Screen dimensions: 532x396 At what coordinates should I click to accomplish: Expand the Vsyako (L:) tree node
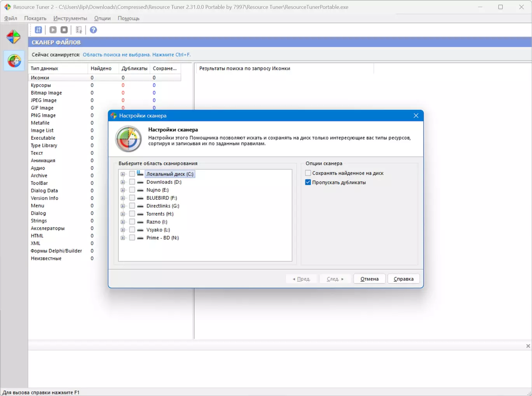(x=123, y=230)
